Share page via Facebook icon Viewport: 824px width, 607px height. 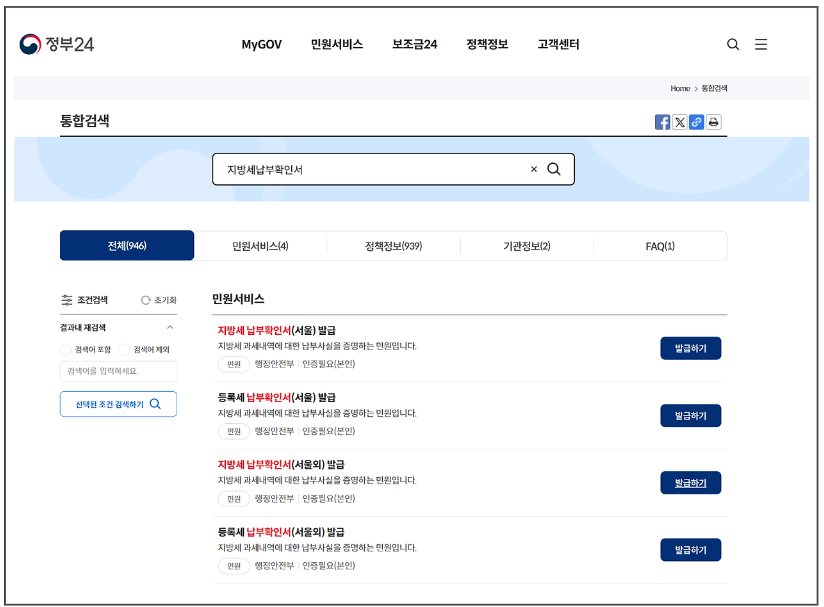point(662,122)
